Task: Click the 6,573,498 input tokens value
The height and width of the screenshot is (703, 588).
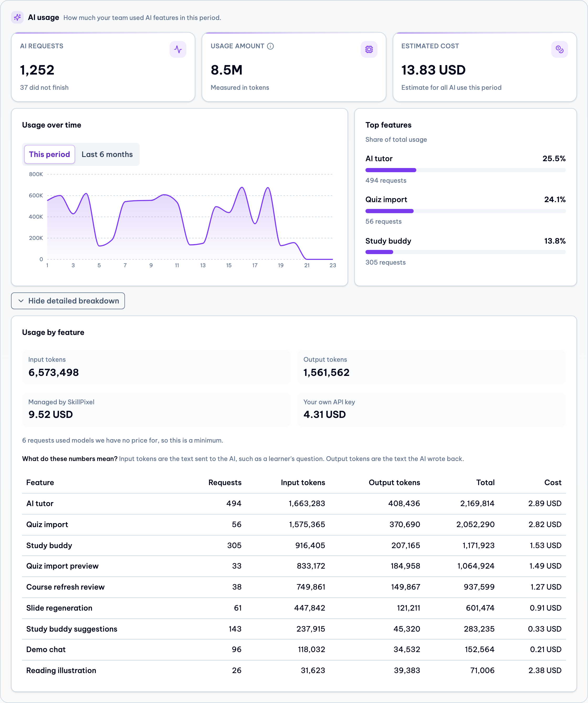Action: point(54,372)
